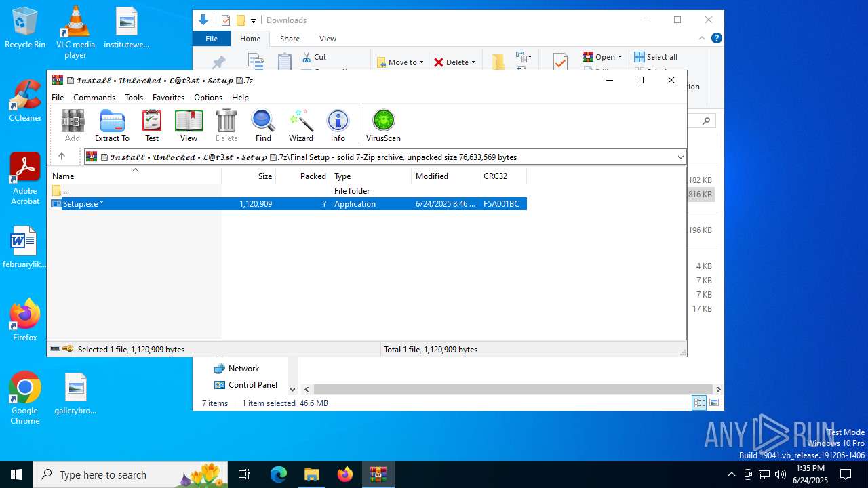Expand the Open dropdown in Explorer ribbon
This screenshot has width=868, height=488.
coord(620,57)
